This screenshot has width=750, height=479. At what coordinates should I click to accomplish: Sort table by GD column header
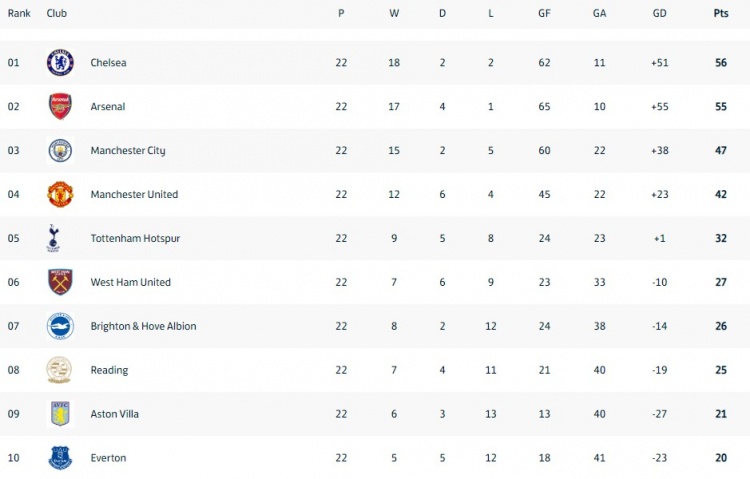click(x=660, y=13)
